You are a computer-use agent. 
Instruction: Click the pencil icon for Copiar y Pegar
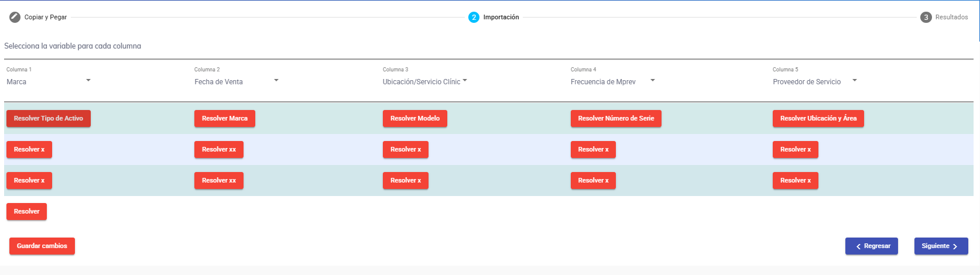15,17
